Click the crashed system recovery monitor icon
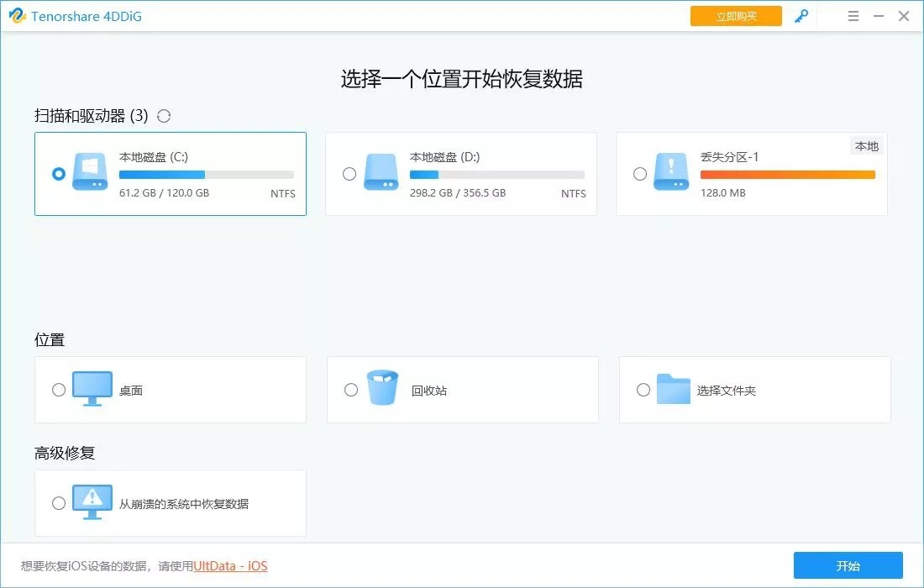Viewport: 924px width, 588px height. (x=92, y=502)
